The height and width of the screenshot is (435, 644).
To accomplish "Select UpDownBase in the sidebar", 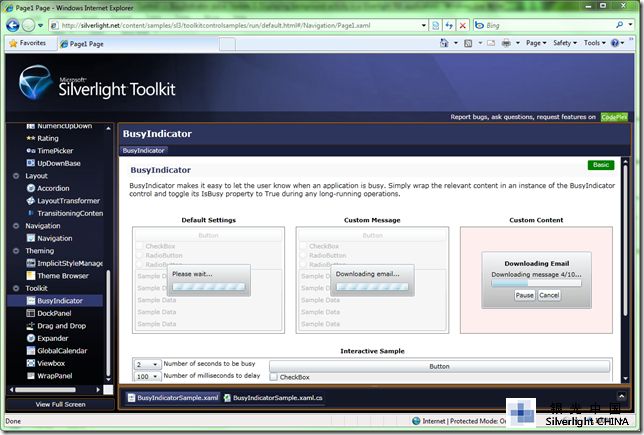I will 59,163.
